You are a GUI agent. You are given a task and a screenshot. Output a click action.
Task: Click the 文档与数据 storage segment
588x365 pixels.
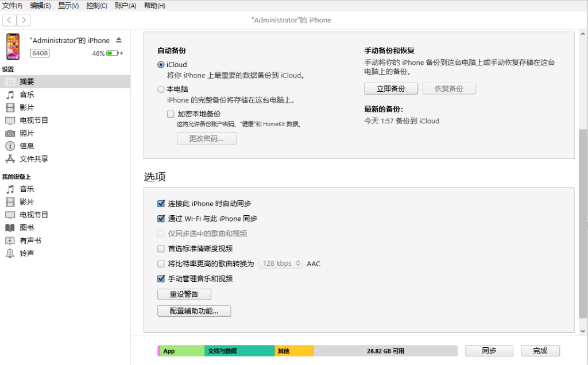(239, 351)
